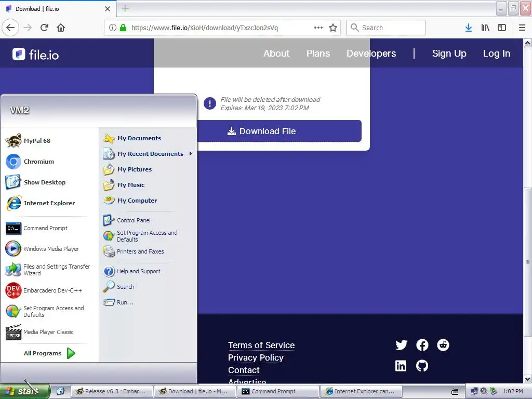
Task: Open My Documents folder
Action: click(x=132, y=138)
